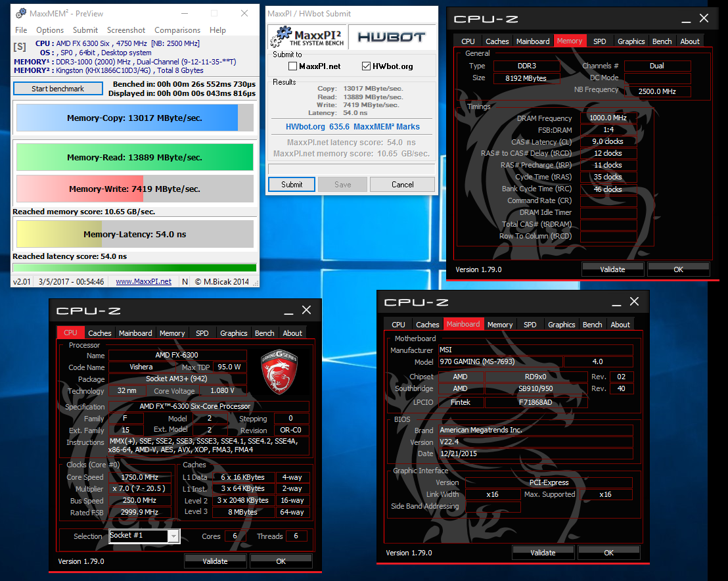Open the Comparisons menu in MaxxMEM
728x581 pixels.
(177, 30)
